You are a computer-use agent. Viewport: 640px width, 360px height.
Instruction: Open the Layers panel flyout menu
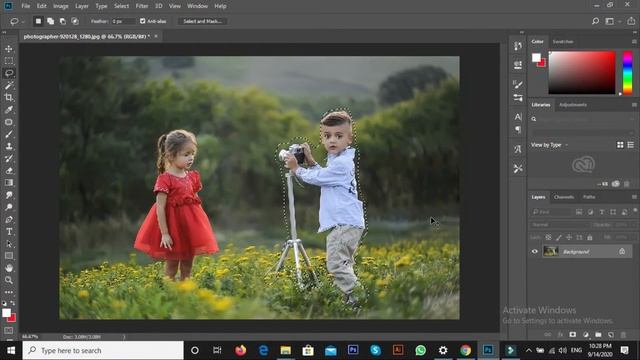tap(634, 197)
